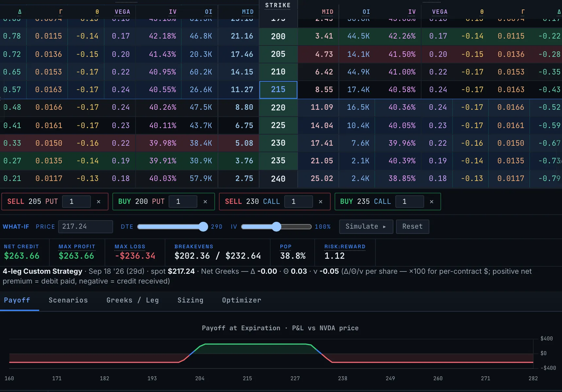This screenshot has height=392, width=562.
Task: Switch to the Scenarios tab
Action: 68,300
